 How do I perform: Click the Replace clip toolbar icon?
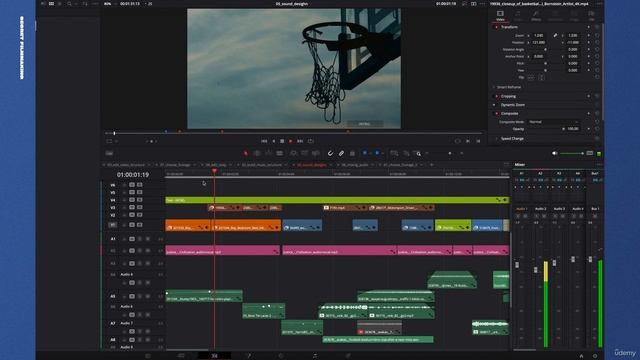pyautogui.click(x=316, y=153)
